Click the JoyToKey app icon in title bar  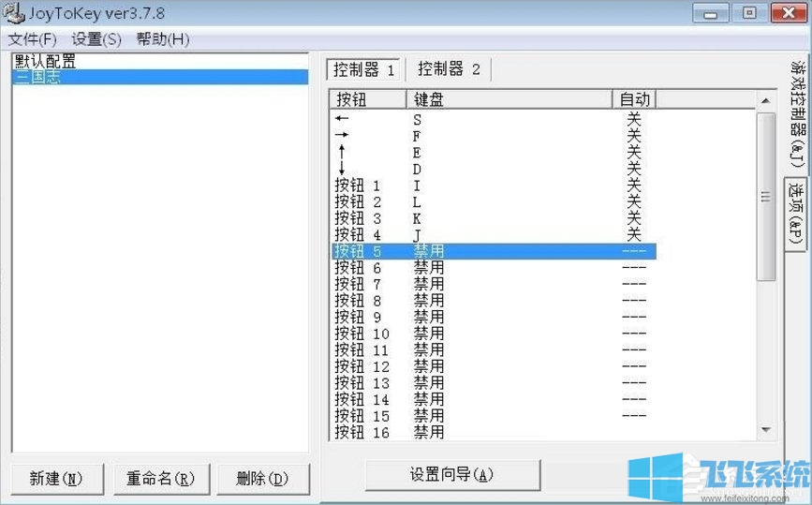click(x=12, y=12)
